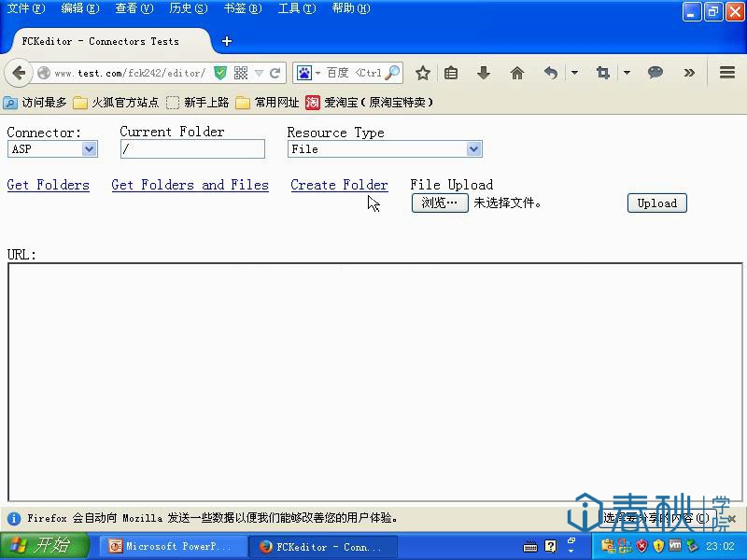Open the 书签 menu
The width and height of the screenshot is (747, 560).
click(243, 8)
